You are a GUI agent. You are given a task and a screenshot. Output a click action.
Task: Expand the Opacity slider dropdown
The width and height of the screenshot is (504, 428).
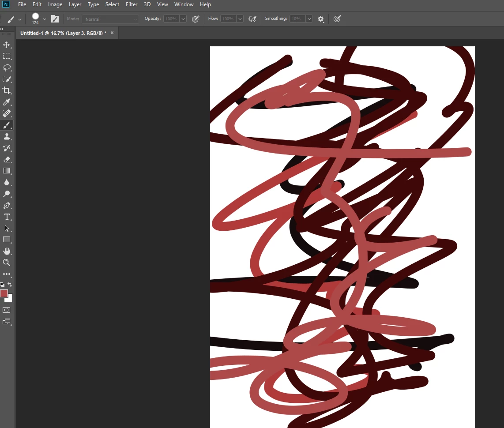(x=183, y=19)
